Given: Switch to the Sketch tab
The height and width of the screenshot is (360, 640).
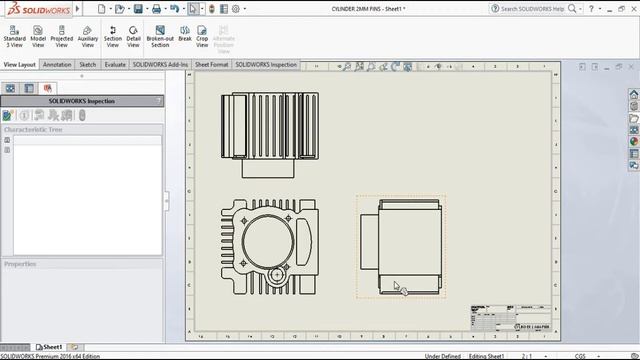Looking at the screenshot, I should 88,64.
